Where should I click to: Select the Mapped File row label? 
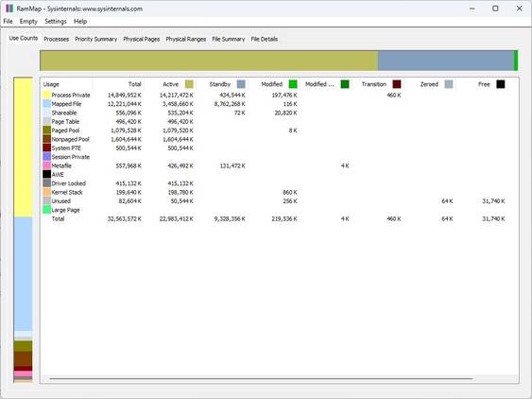(x=66, y=104)
